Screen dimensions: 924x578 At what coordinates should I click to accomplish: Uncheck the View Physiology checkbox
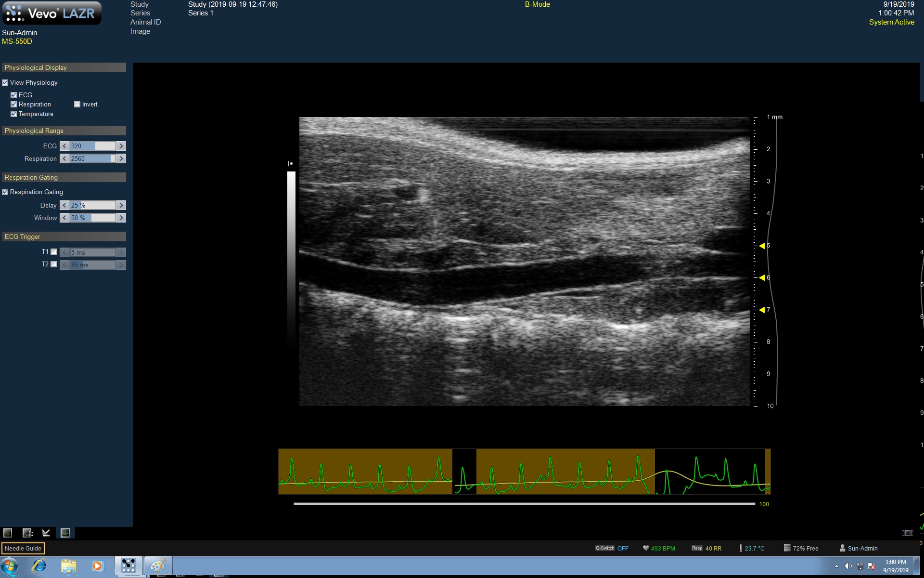(x=5, y=83)
